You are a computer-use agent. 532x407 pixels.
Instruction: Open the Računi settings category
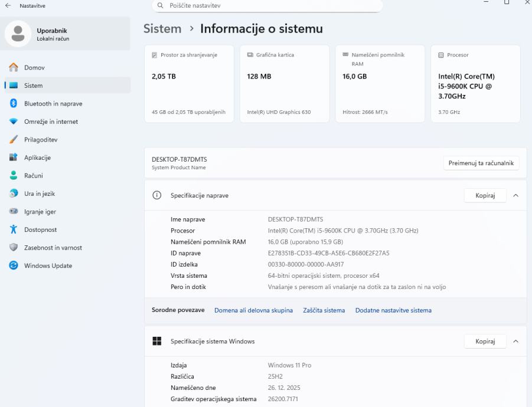tap(33, 176)
